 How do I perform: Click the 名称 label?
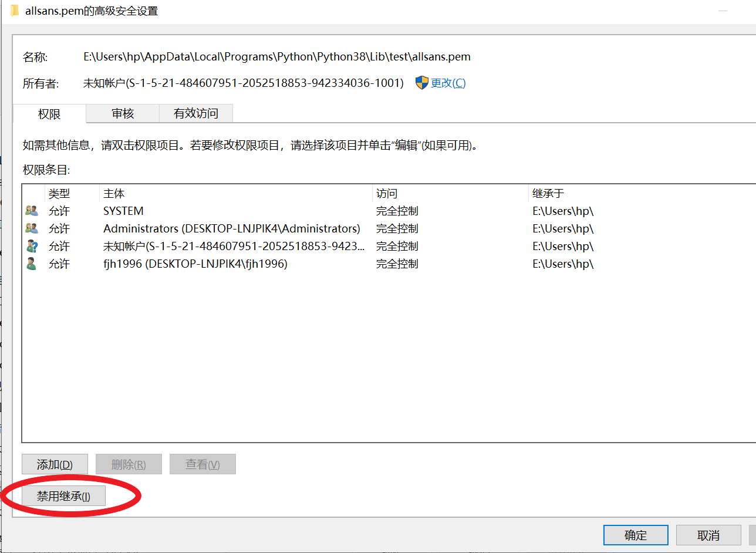tap(35, 57)
